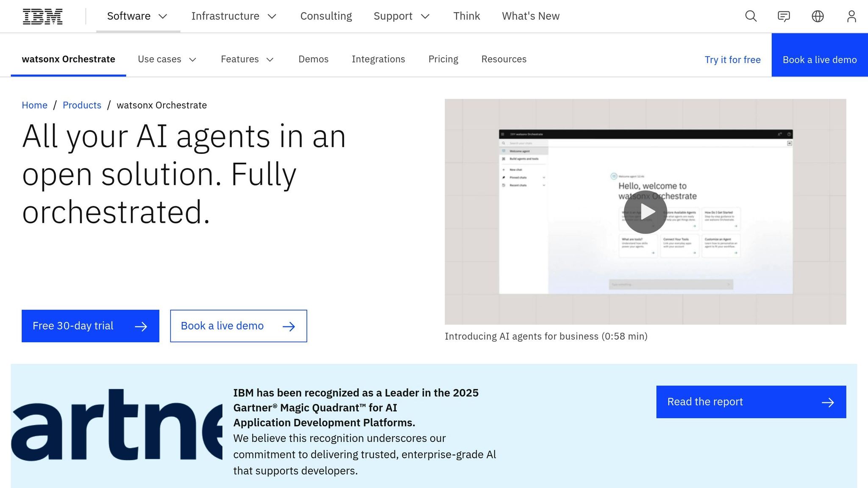Select Consulting in the top navigation
868x488 pixels.
coord(326,16)
